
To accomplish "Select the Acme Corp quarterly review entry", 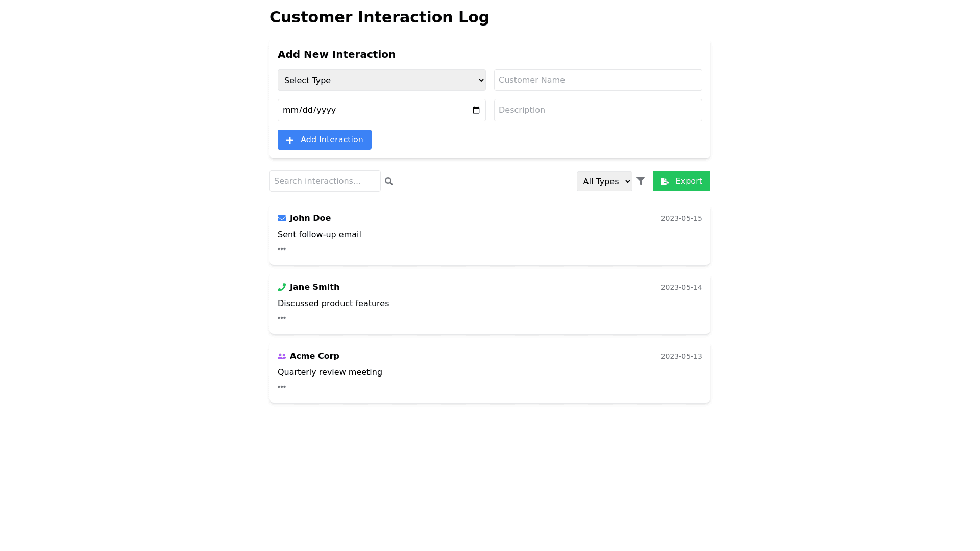I will pos(489,372).
